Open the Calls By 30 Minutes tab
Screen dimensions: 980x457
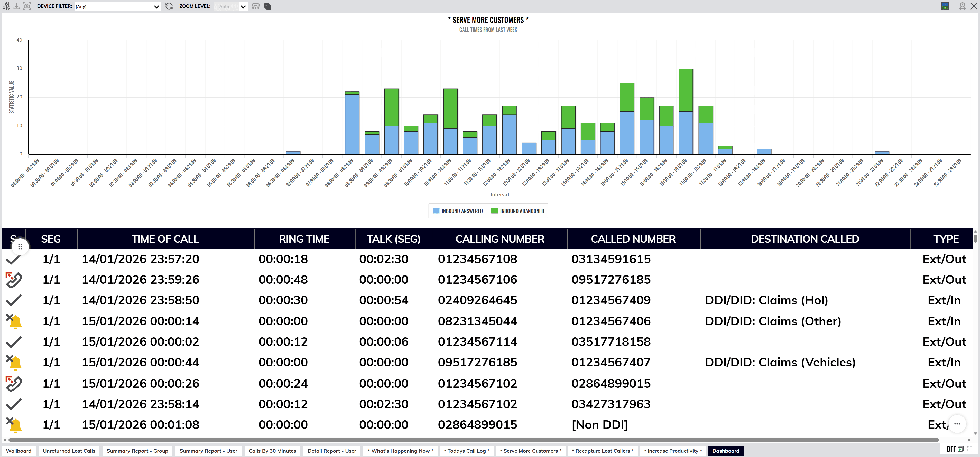click(272, 451)
